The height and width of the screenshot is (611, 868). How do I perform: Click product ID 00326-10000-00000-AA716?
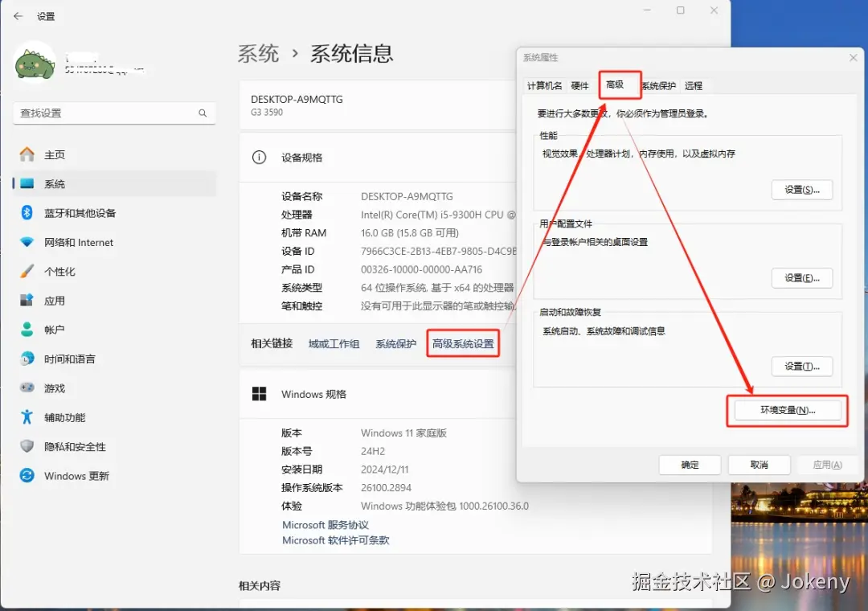[x=421, y=270]
